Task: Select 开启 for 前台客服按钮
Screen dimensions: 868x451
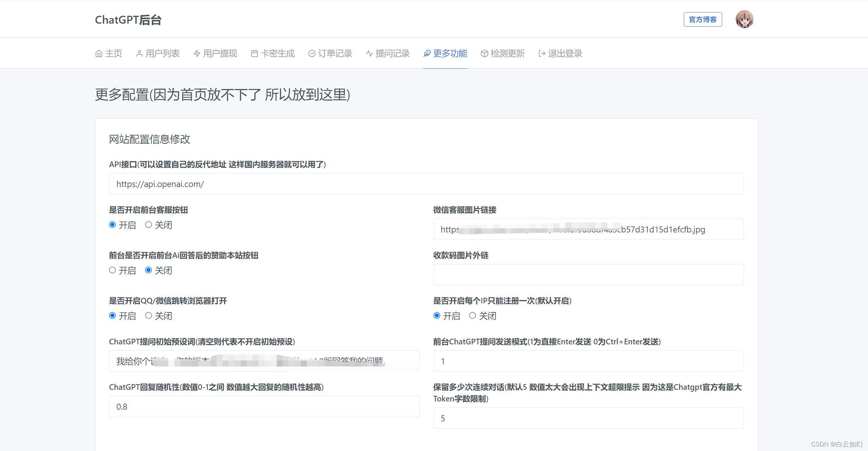Action: [112, 225]
